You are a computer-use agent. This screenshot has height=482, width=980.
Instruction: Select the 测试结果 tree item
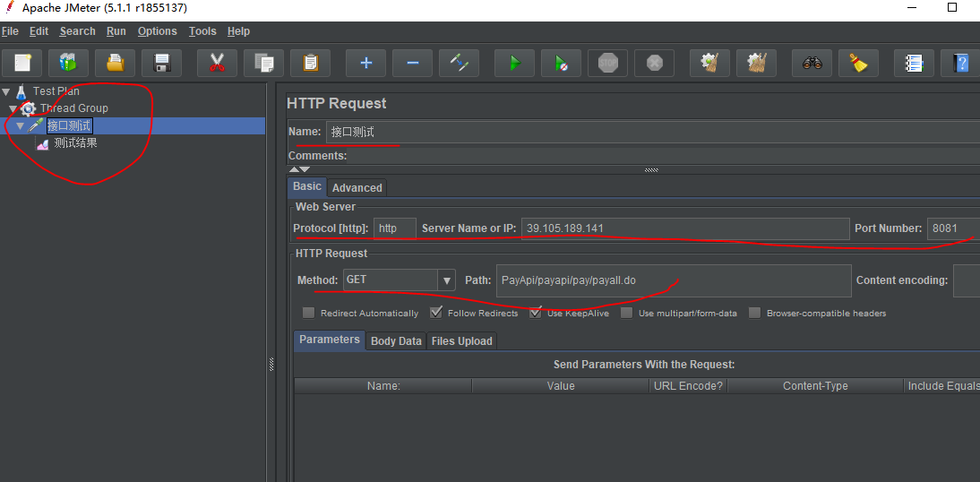coord(75,143)
